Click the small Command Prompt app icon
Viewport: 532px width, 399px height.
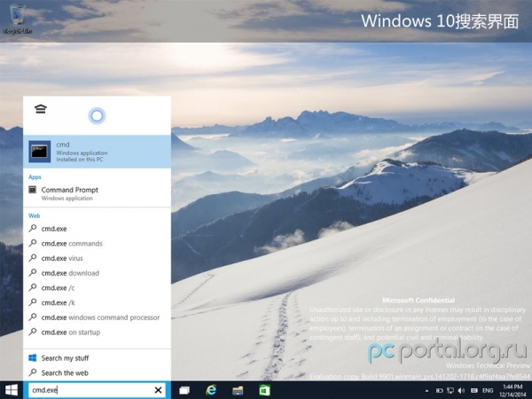point(32,190)
